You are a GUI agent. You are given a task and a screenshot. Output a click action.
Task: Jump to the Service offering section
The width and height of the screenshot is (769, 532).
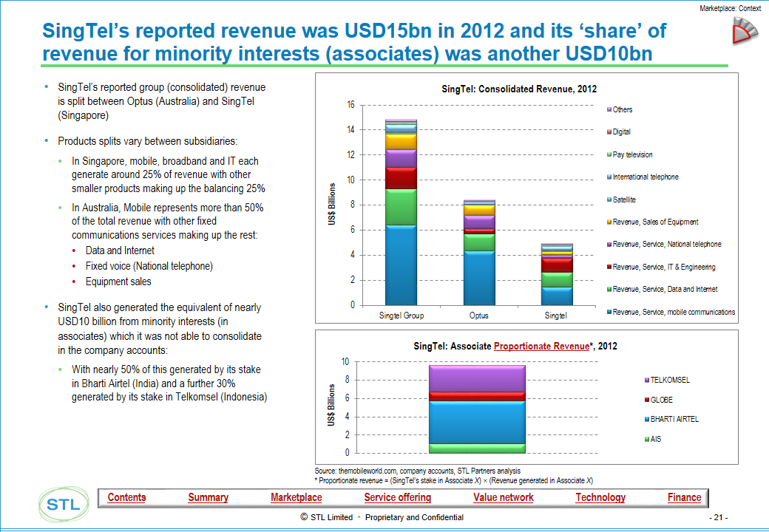click(x=397, y=497)
